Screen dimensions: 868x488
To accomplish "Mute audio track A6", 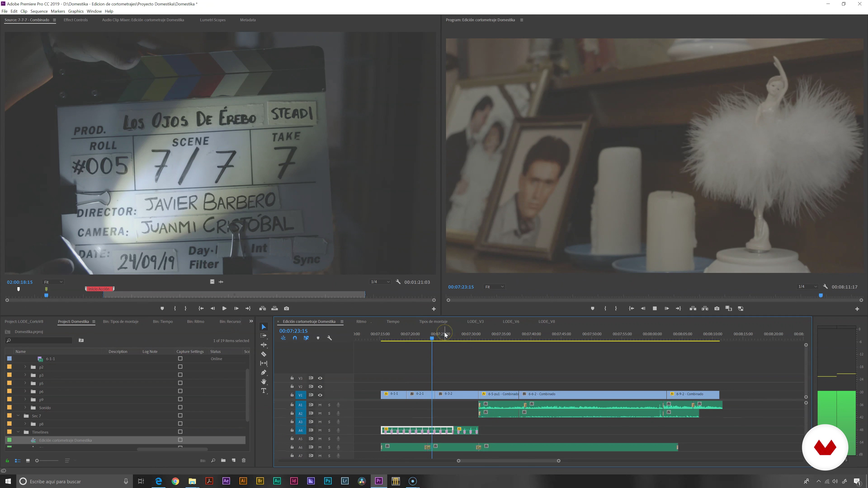I will tap(320, 447).
